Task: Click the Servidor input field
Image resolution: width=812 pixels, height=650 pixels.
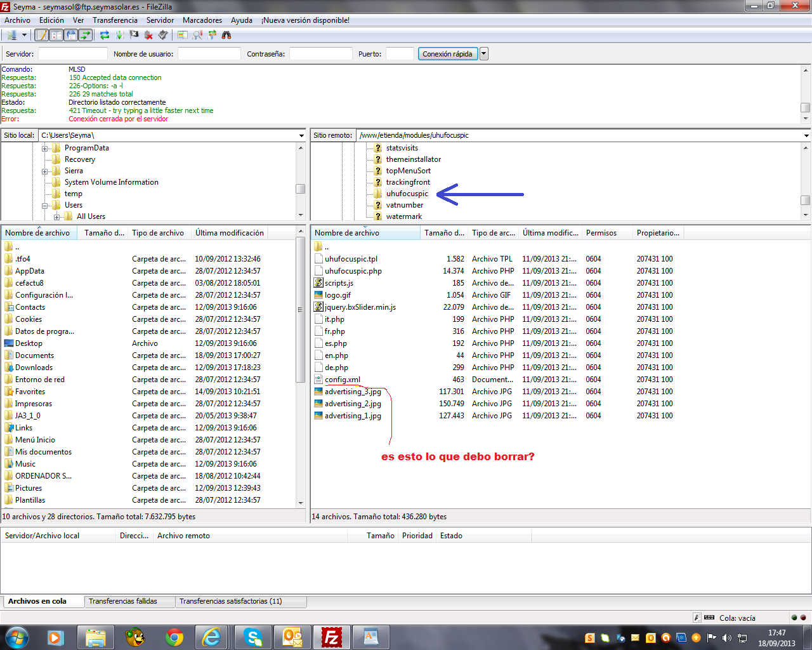Action: coord(73,54)
